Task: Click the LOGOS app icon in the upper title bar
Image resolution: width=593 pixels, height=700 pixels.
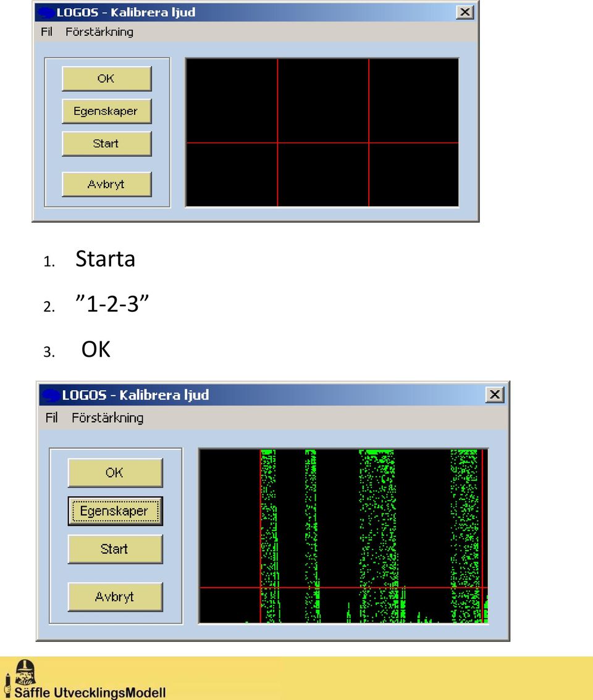Action: [45, 12]
